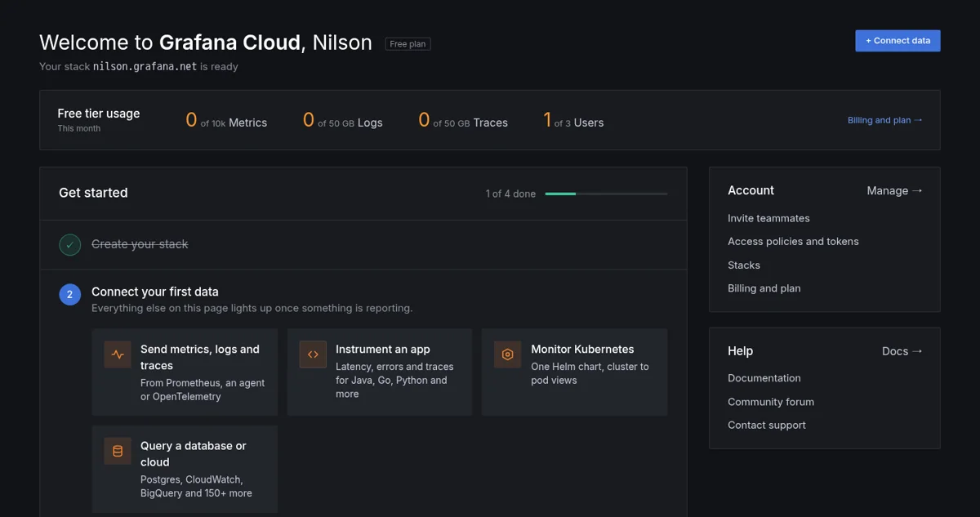980x517 pixels.
Task: Click the Account panel heading
Action: (751, 190)
